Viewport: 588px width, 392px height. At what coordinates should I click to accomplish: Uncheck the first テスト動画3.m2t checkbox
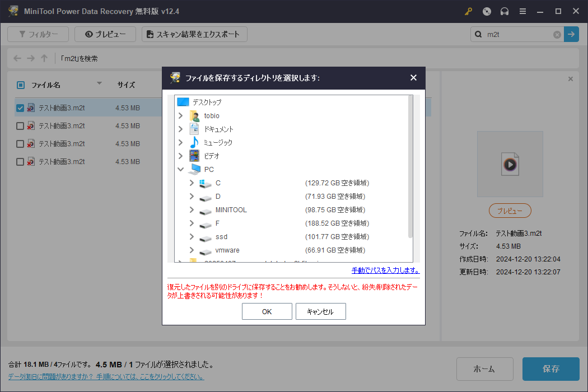[20, 108]
